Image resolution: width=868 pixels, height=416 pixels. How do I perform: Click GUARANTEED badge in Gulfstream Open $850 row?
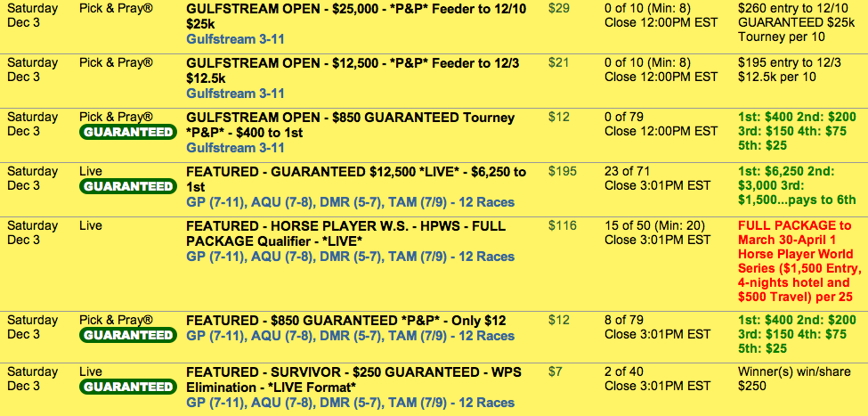[x=127, y=132]
